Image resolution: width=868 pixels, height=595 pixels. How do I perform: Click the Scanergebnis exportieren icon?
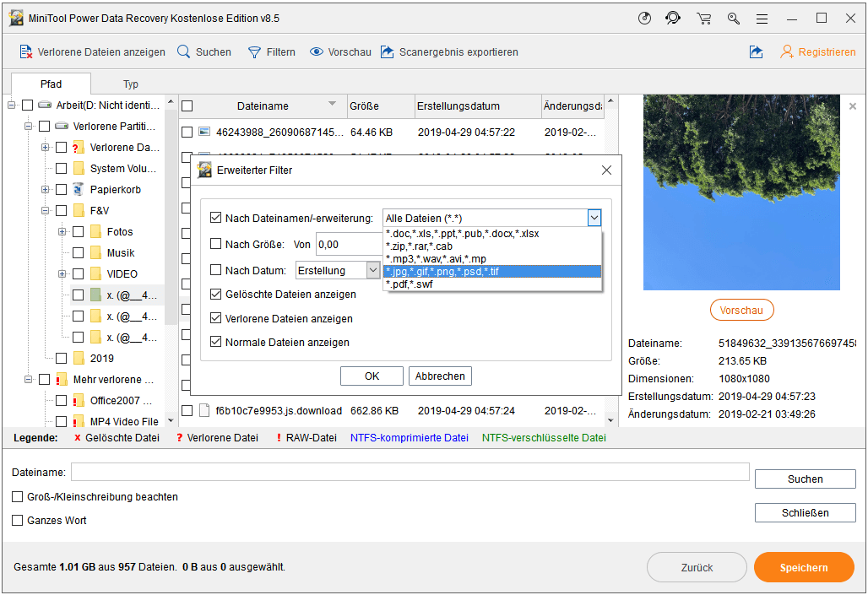[389, 51]
